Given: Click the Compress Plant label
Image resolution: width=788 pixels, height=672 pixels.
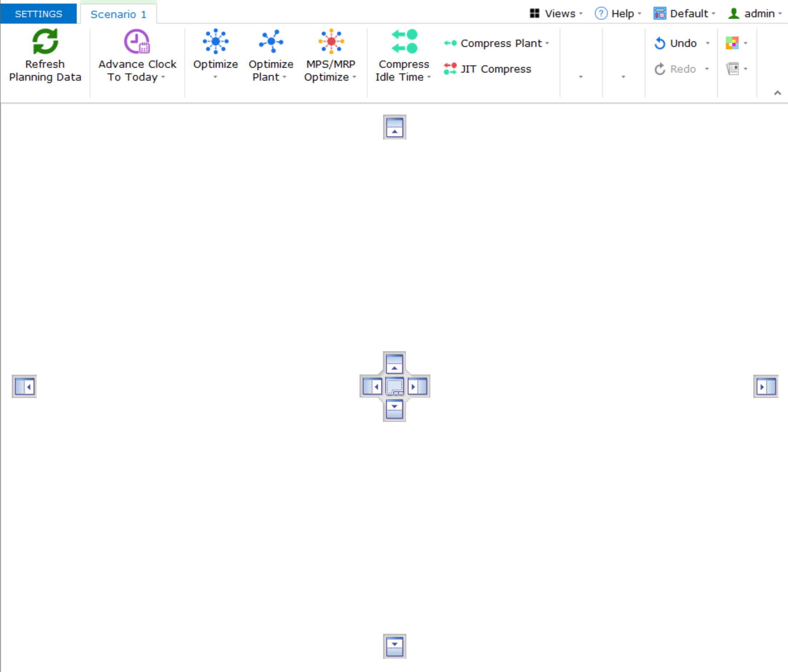Looking at the screenshot, I should 501,43.
